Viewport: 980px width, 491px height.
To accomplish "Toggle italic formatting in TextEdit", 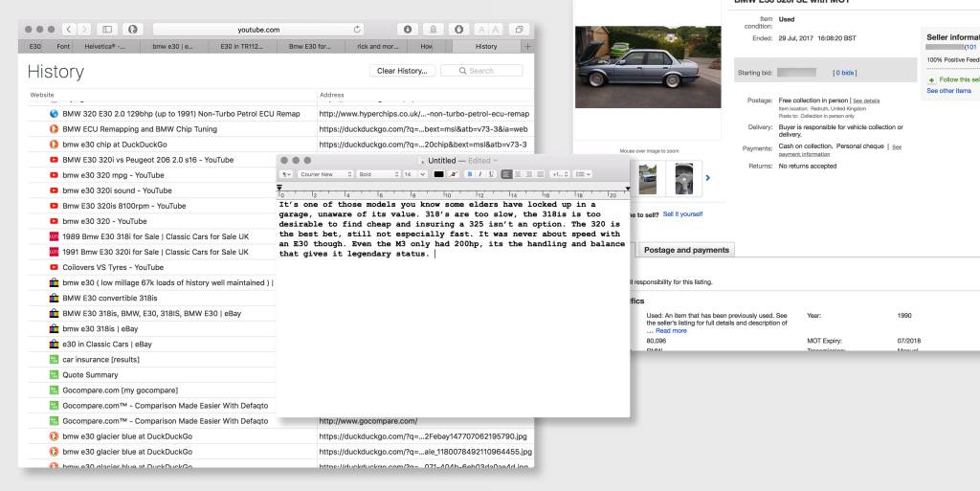I will pyautogui.click(x=482, y=174).
